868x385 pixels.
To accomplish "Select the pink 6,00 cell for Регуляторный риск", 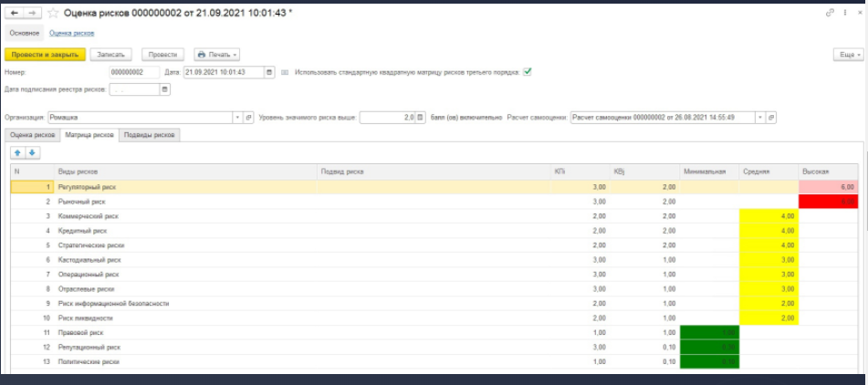I will point(829,187).
